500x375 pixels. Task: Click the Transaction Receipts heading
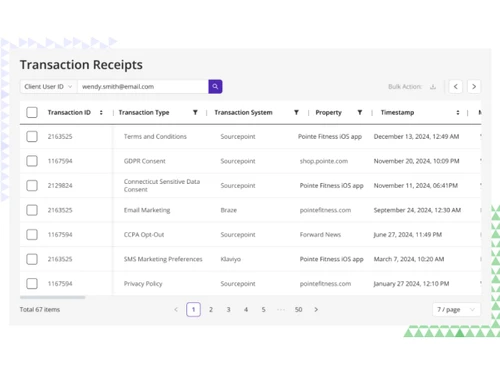tap(81, 65)
